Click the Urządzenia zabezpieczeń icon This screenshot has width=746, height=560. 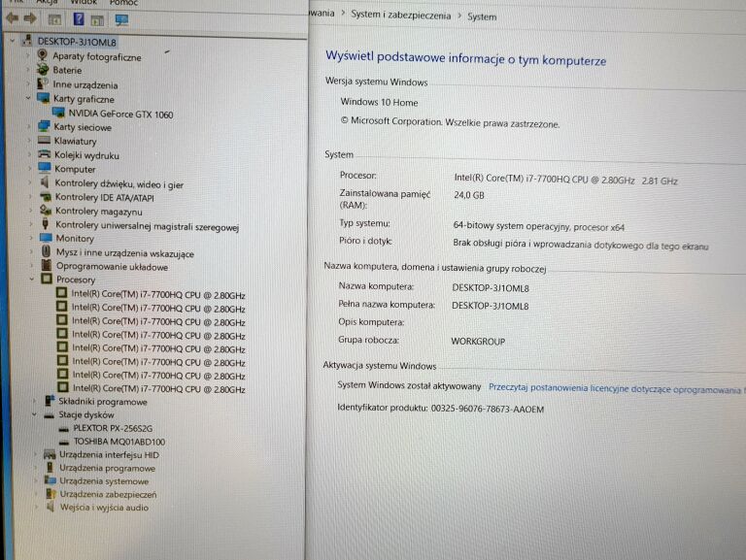click(x=51, y=494)
